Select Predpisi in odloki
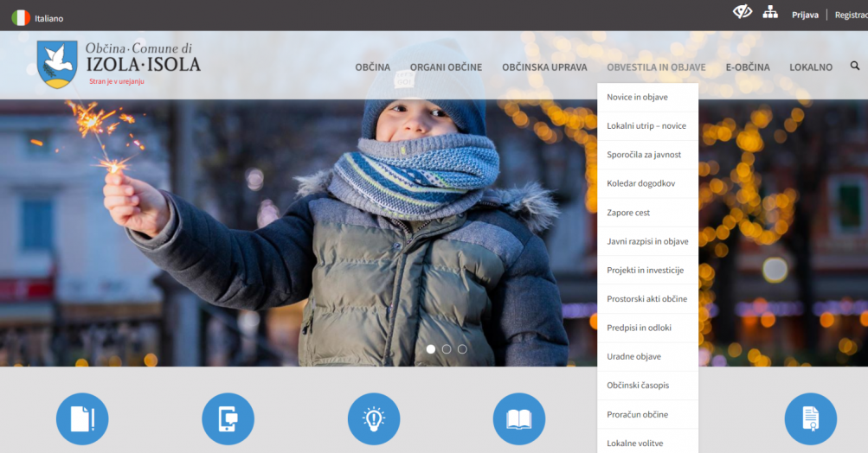Viewport: 868px width, 453px height. (647, 328)
